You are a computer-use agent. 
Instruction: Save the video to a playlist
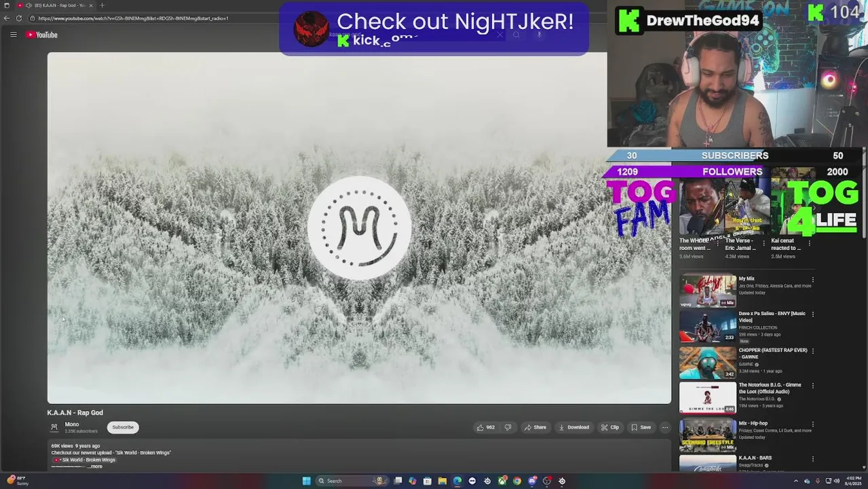pos(641,427)
